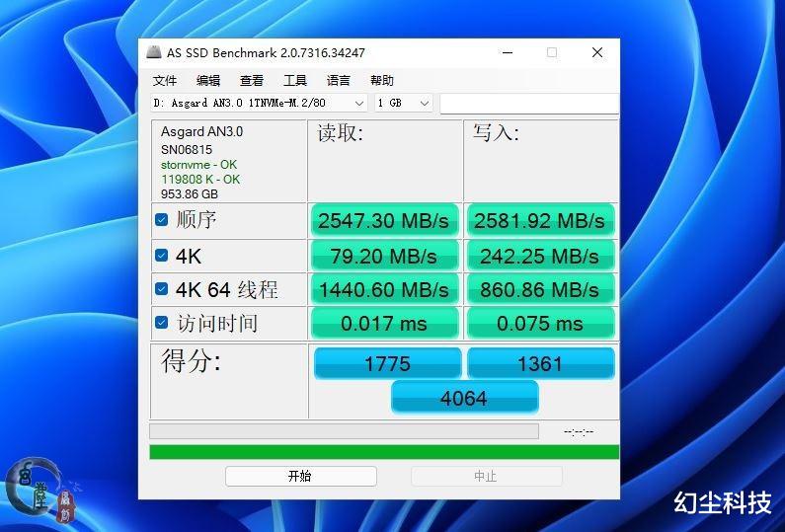The height and width of the screenshot is (532, 785).
Task: Click the grey current-test progress bar
Action: 344,431
